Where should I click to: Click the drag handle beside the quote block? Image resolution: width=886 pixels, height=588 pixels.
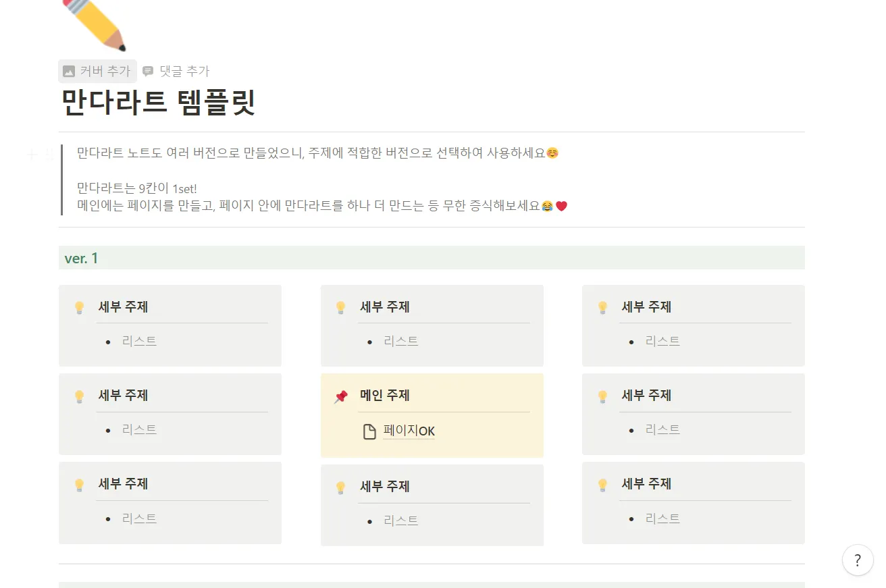[x=49, y=155]
